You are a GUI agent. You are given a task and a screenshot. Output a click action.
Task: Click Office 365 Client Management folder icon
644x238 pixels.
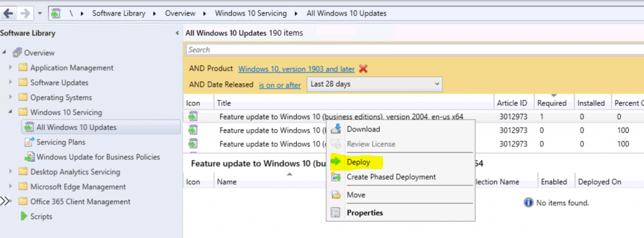point(23,201)
